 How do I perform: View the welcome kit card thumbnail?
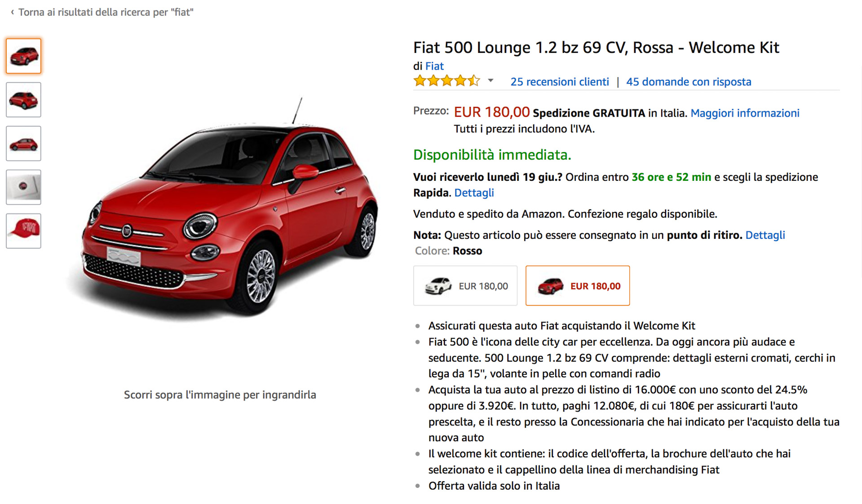[x=23, y=187]
